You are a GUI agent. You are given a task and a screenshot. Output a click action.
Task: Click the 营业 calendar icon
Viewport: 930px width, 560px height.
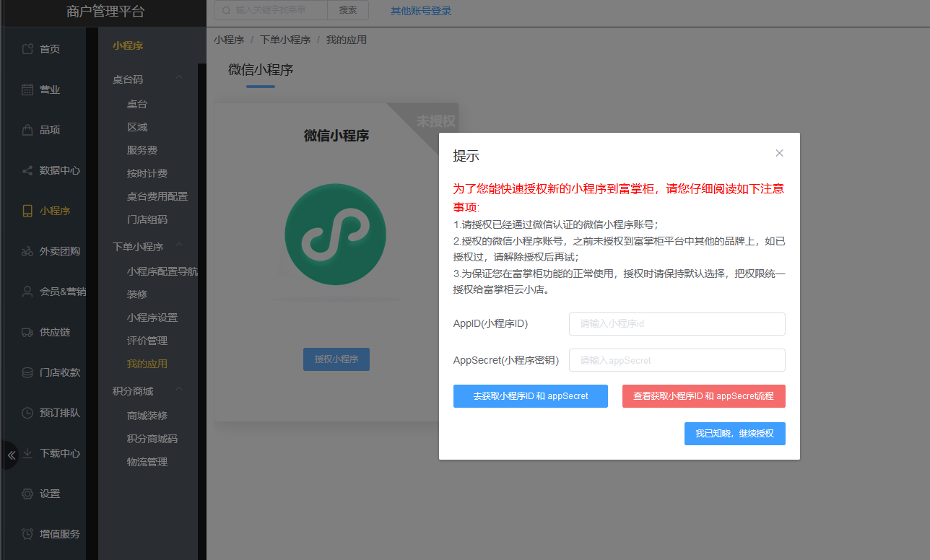pos(27,89)
